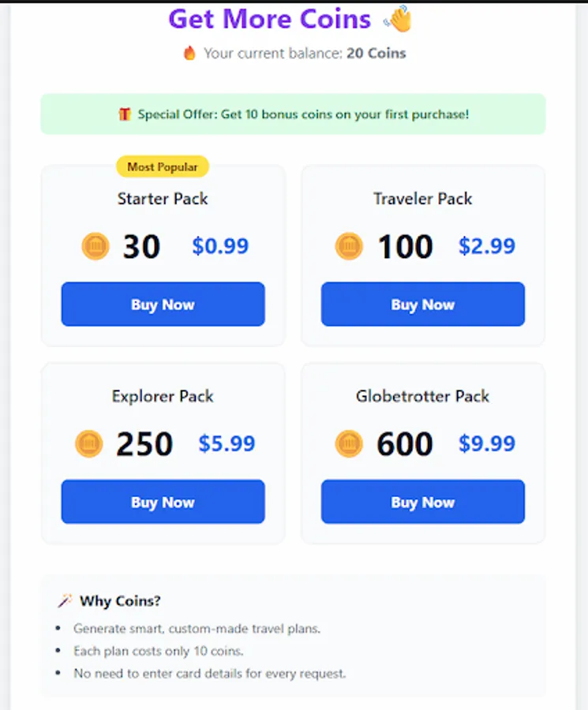
Task: Select the Special Offer bonus coins banner
Action: point(293,114)
